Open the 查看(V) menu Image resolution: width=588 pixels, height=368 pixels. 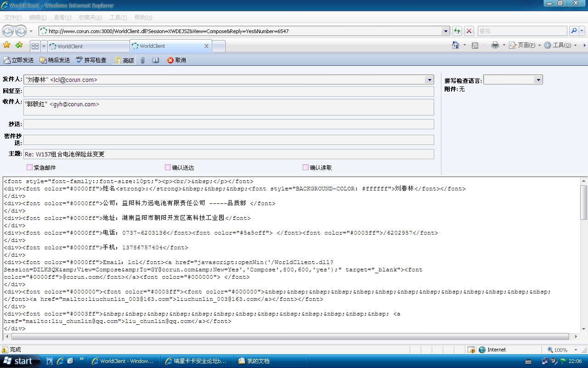[62, 17]
